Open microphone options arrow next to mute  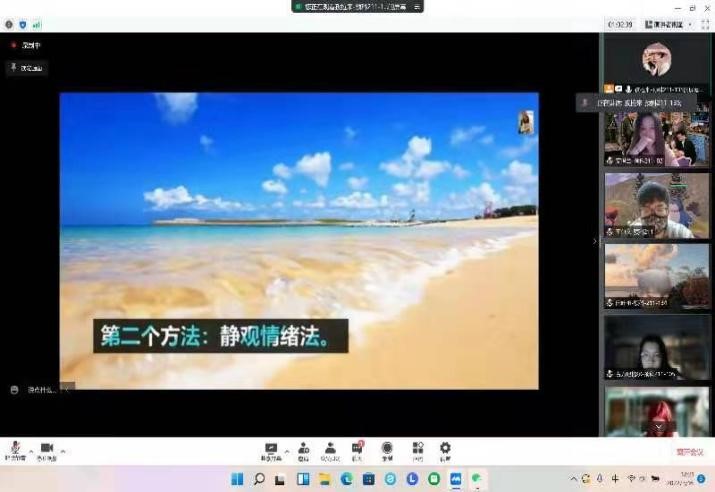[31, 451]
